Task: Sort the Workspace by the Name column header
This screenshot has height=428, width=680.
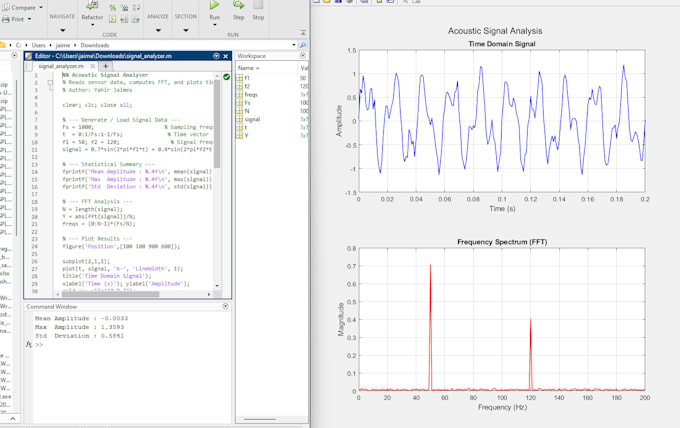Action: click(x=266, y=68)
